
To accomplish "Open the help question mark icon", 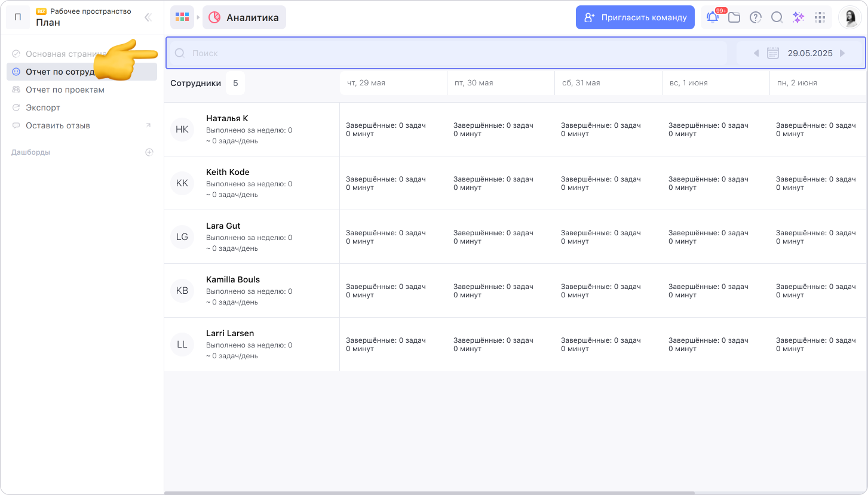I will 756,17.
